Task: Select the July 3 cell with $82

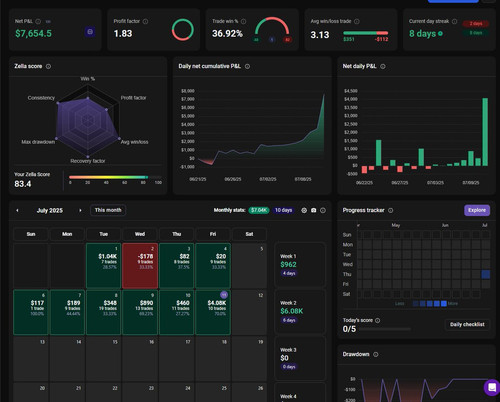Action: tap(176, 266)
